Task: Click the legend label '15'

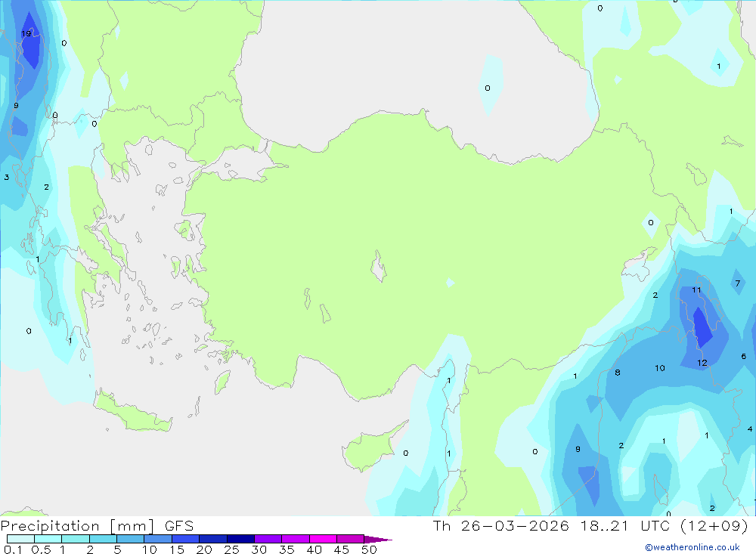Action: 176,549
